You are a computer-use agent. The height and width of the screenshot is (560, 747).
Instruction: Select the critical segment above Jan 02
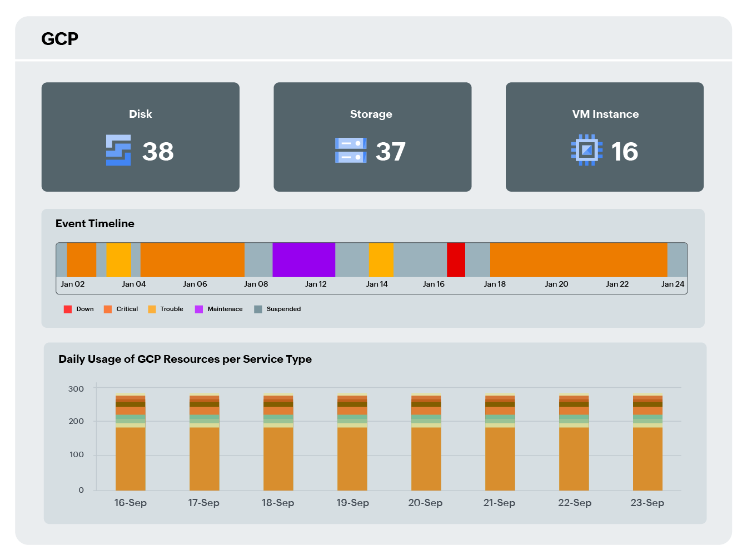tap(82, 260)
